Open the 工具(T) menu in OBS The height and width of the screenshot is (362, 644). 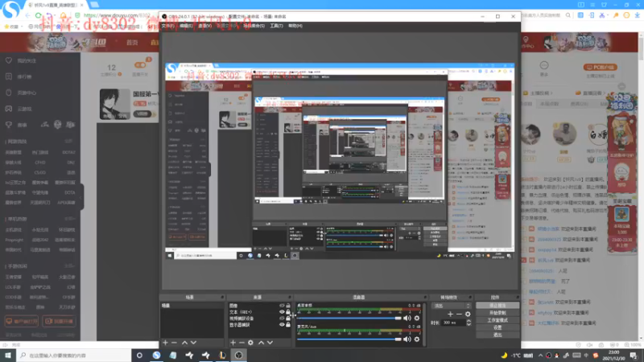(276, 26)
